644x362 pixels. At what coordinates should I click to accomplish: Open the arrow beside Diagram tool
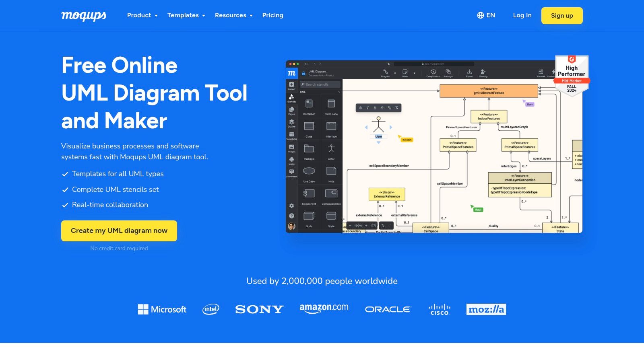click(395, 73)
